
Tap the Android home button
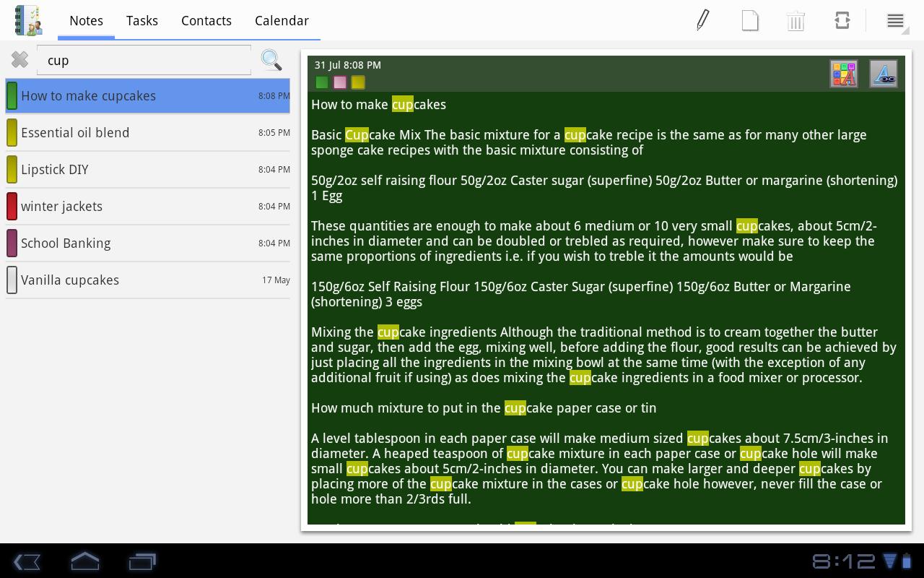pyautogui.click(x=84, y=561)
